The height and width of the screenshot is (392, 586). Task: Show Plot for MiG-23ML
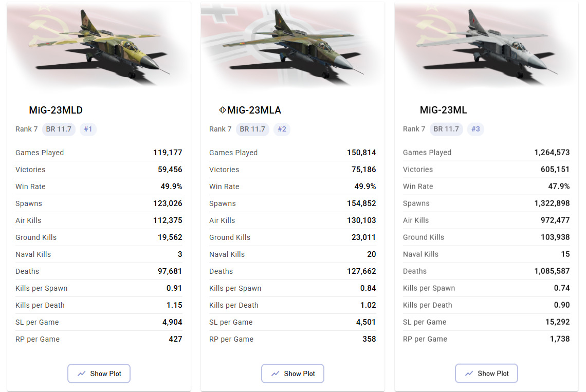pos(486,374)
